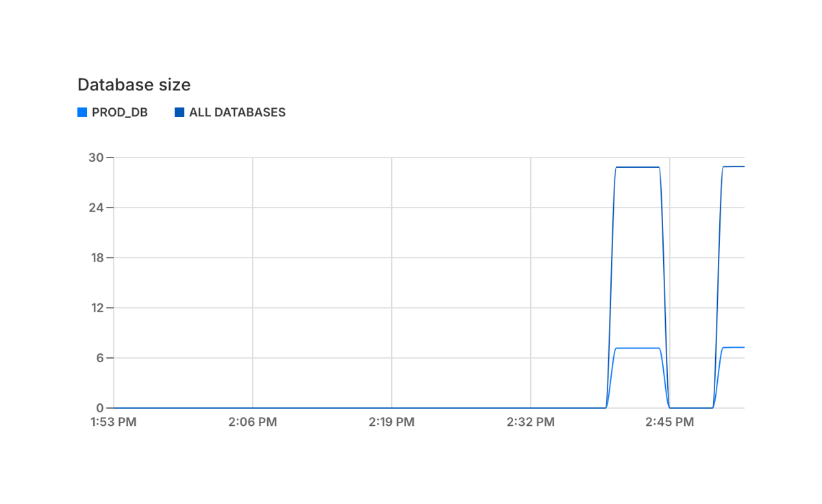
Task: Click the second ALL DATABASES plateau at right edge
Action: 734,167
